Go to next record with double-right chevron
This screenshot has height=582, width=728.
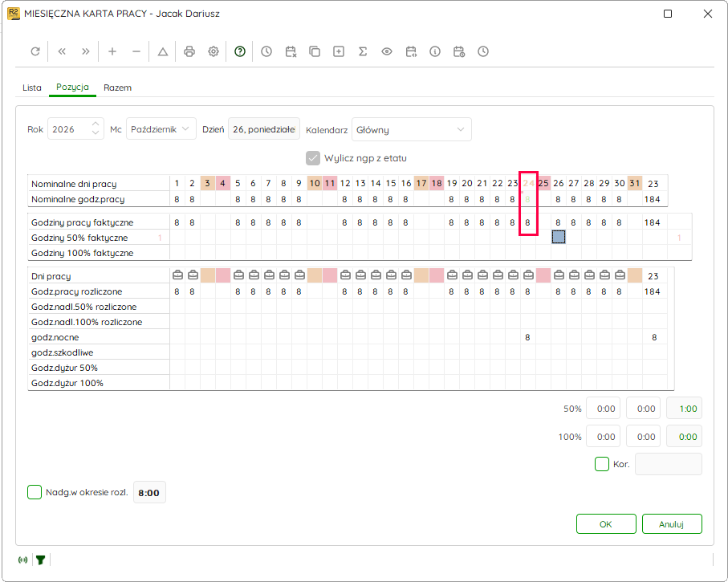(85, 51)
